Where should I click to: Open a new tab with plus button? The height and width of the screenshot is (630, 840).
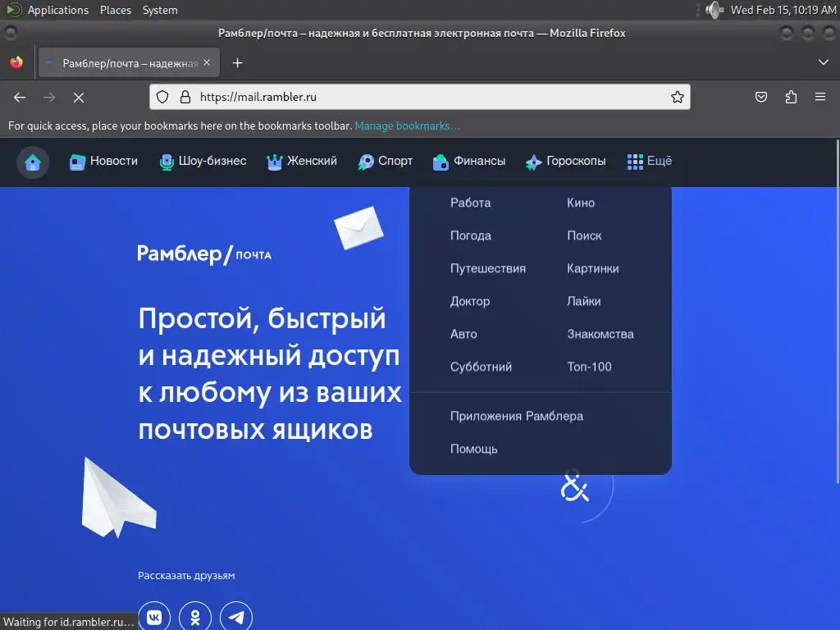(x=237, y=63)
